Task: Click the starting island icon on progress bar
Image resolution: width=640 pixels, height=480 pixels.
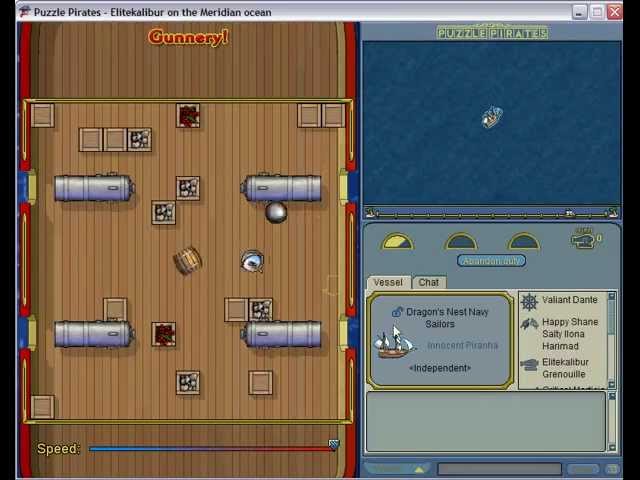Action: (x=371, y=212)
